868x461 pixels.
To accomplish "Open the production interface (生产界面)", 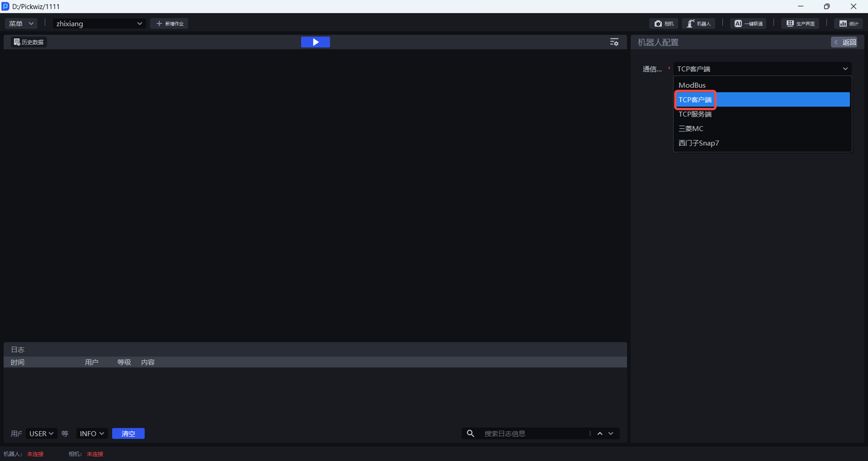I will [800, 24].
